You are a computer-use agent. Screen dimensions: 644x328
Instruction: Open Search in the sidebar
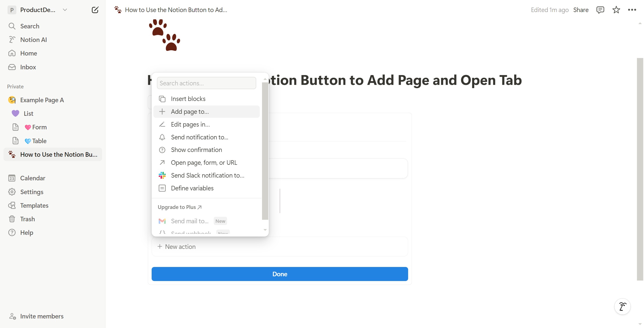[x=53, y=26]
